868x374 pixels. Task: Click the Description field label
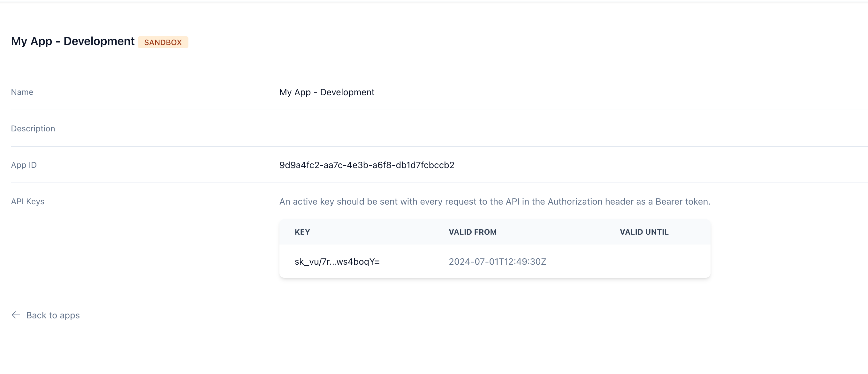(x=33, y=129)
